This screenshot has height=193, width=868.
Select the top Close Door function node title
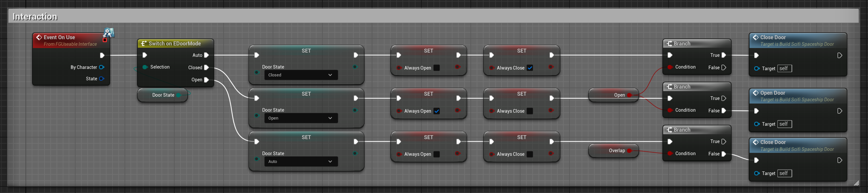point(773,37)
